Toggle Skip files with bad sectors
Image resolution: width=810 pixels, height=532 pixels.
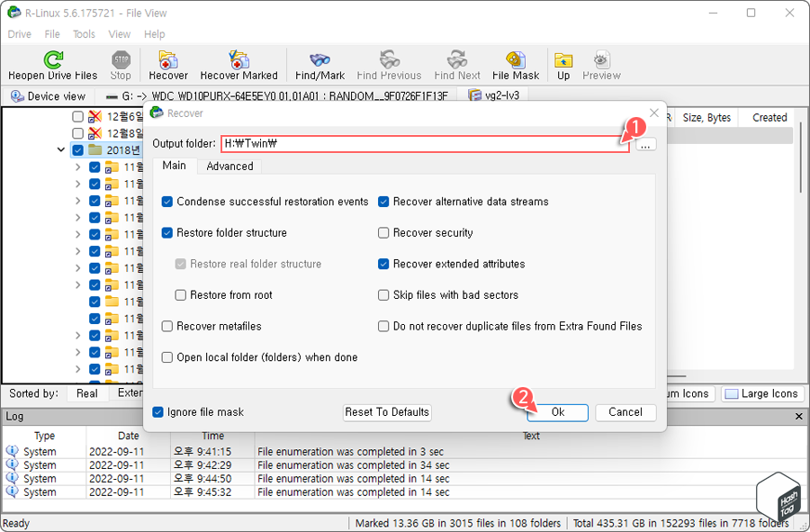(383, 294)
